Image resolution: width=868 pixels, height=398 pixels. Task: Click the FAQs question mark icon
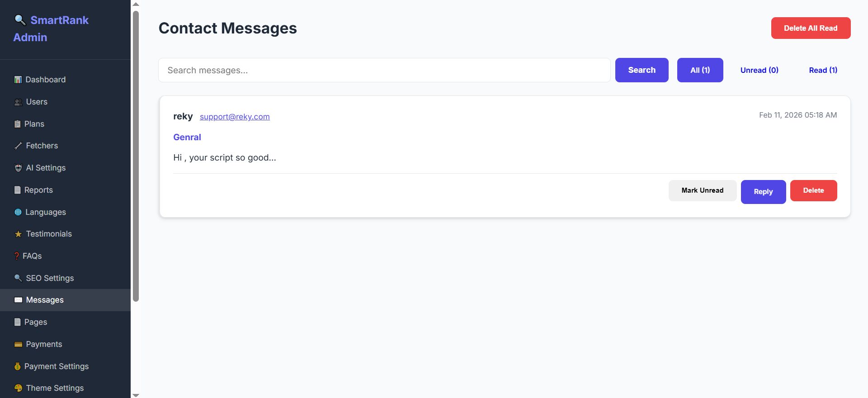(x=17, y=256)
